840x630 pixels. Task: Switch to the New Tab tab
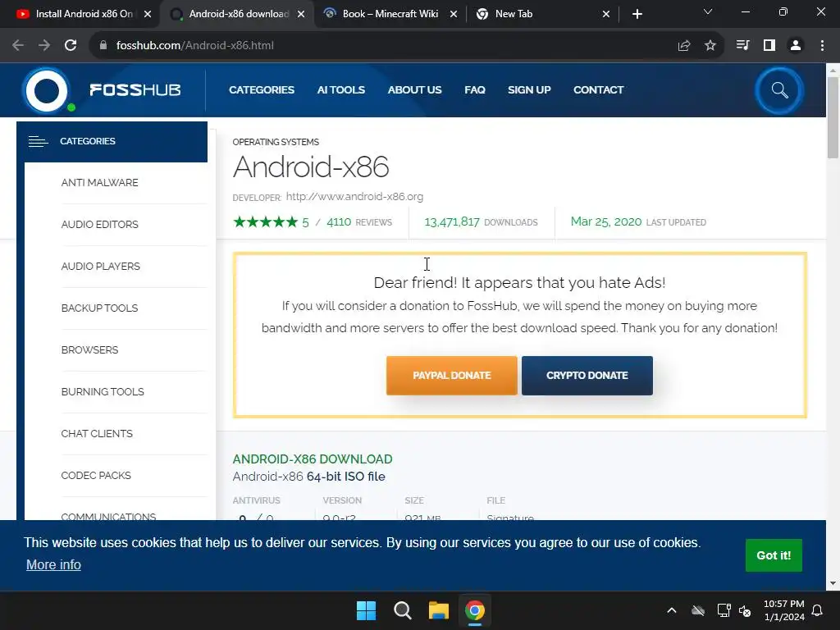(x=542, y=14)
